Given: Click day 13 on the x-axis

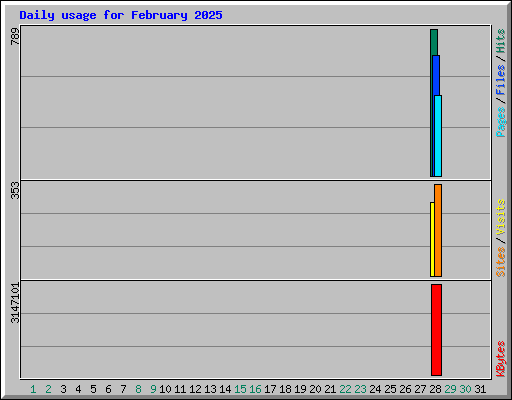Looking at the screenshot, I should pos(210,389).
